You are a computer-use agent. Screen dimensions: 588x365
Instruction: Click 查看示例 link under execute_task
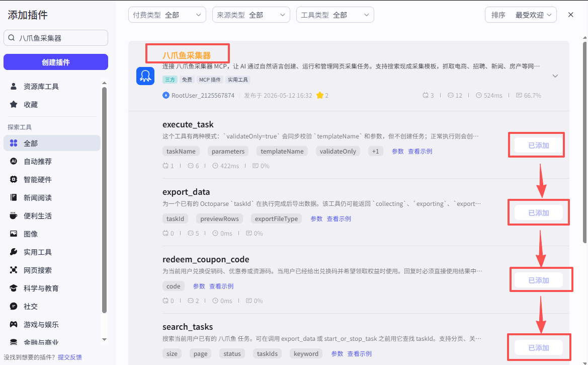(x=420, y=152)
